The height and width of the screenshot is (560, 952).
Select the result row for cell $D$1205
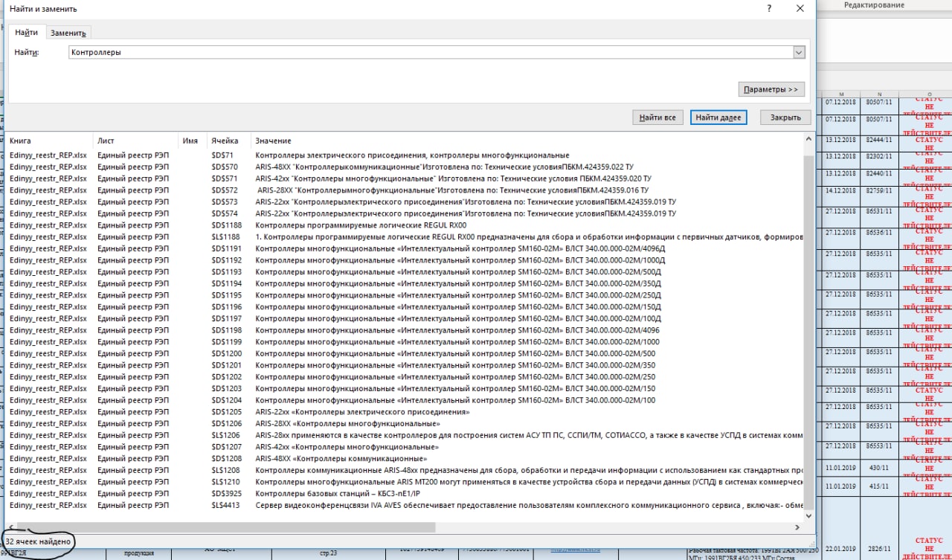(x=405, y=412)
